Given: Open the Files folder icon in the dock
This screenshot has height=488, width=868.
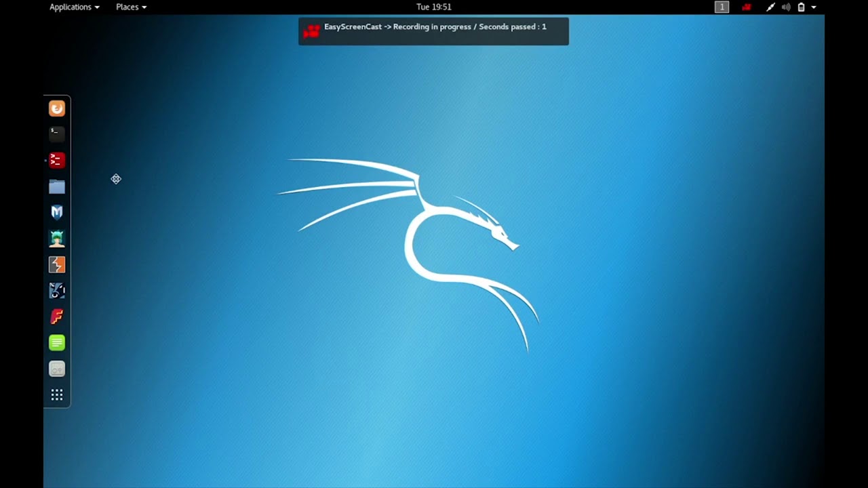Looking at the screenshot, I should click(x=57, y=186).
